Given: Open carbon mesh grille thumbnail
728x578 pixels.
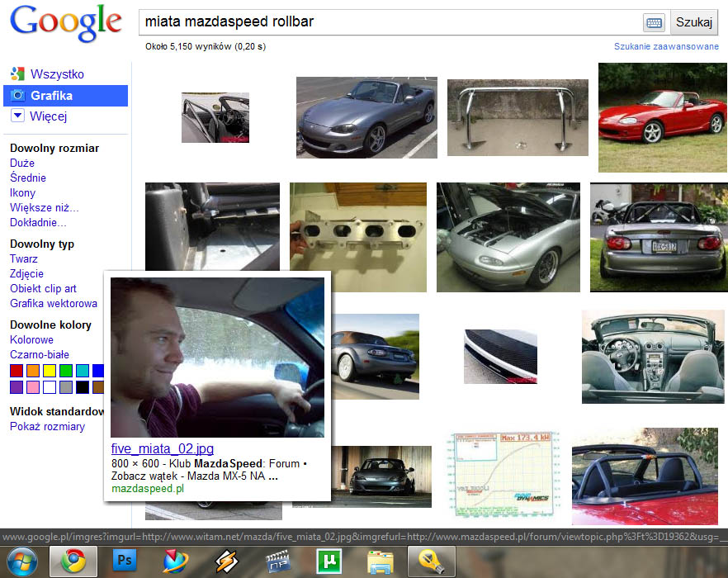Looking at the screenshot, I should coord(500,357).
